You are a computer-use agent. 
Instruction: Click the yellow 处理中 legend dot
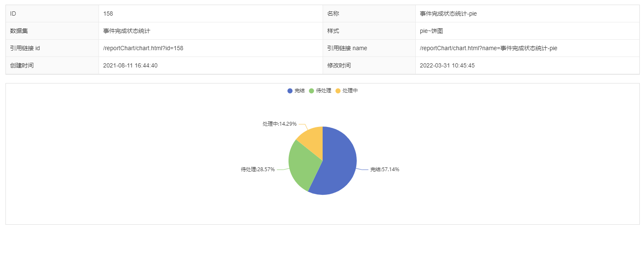point(338,91)
